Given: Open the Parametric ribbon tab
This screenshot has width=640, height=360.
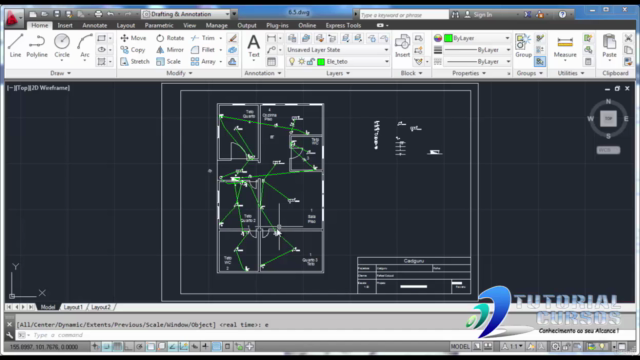Looking at the screenshot, I should point(159,25).
